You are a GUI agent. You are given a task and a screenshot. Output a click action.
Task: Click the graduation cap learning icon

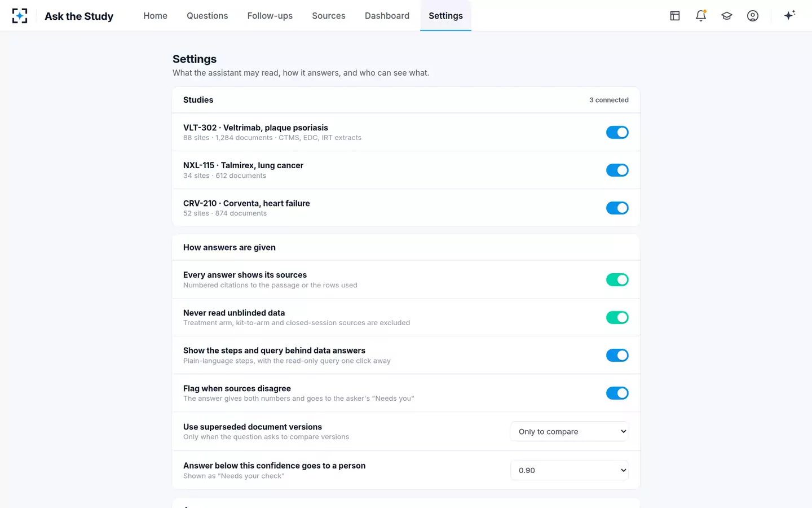pos(727,16)
